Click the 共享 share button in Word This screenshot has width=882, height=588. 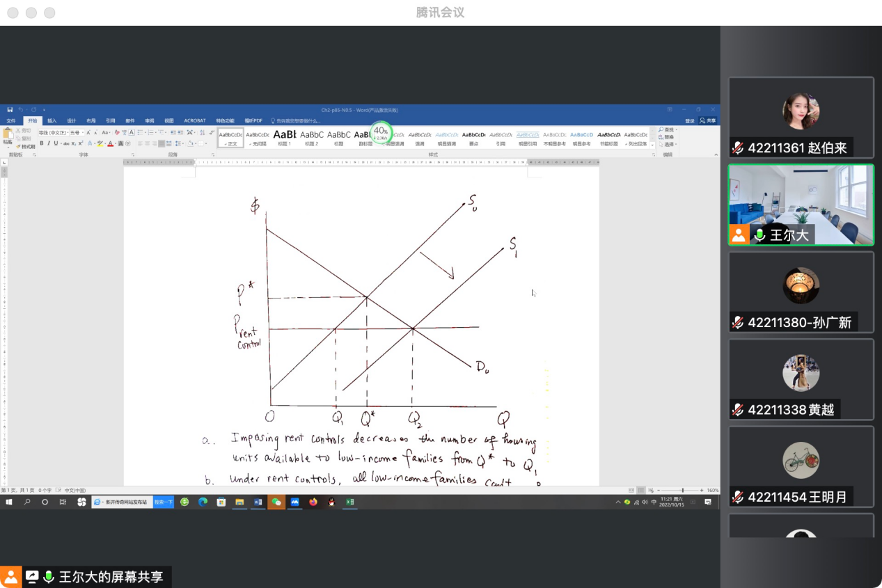(708, 120)
